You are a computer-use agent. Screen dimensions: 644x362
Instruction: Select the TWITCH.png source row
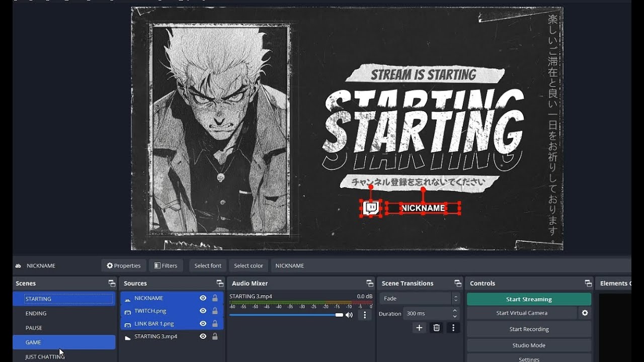click(x=172, y=311)
